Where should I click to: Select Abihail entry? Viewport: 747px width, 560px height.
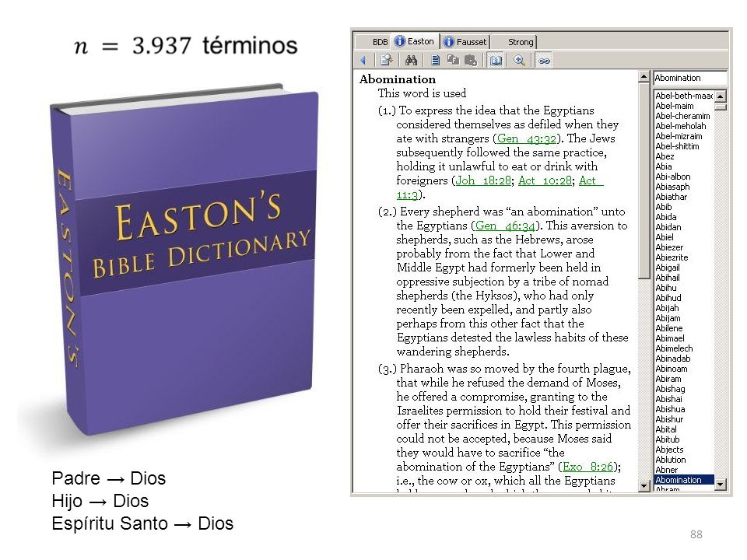[x=668, y=278]
